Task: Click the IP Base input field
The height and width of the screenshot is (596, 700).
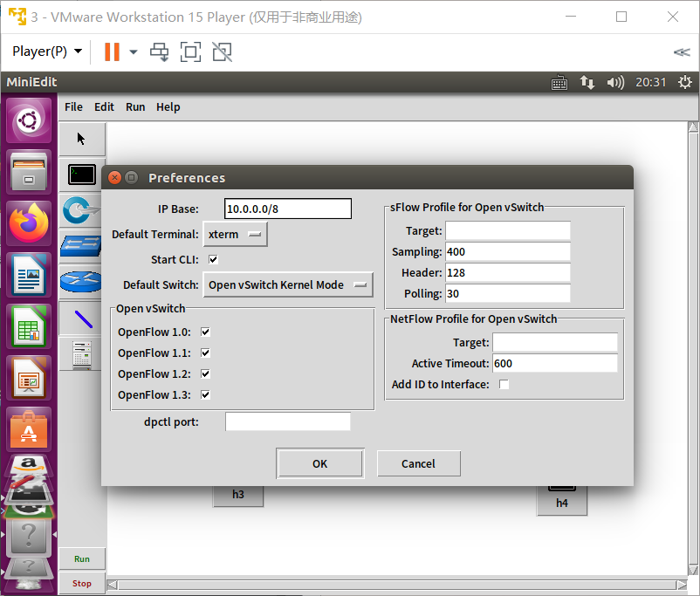Action: [288, 209]
